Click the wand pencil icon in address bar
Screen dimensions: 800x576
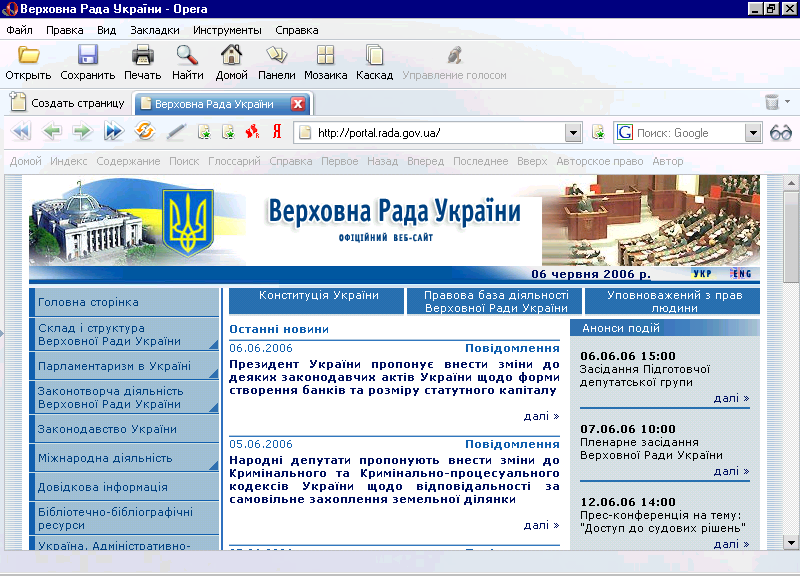[176, 132]
